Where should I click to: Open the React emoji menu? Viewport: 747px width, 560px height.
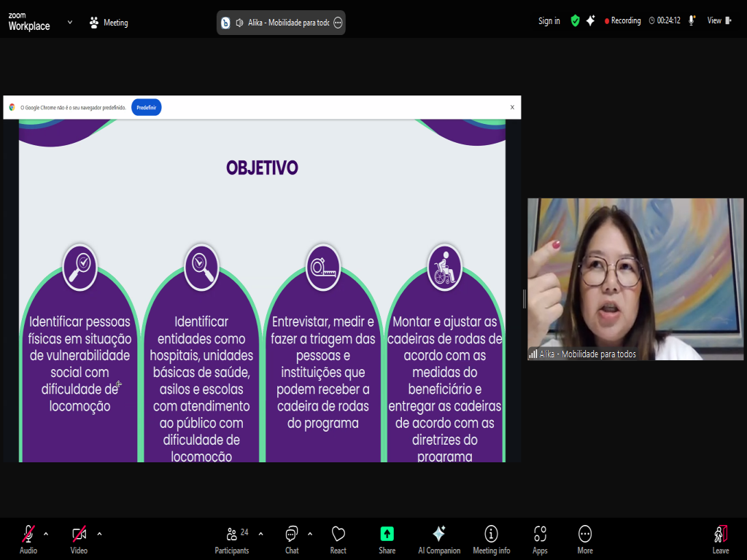(x=338, y=539)
